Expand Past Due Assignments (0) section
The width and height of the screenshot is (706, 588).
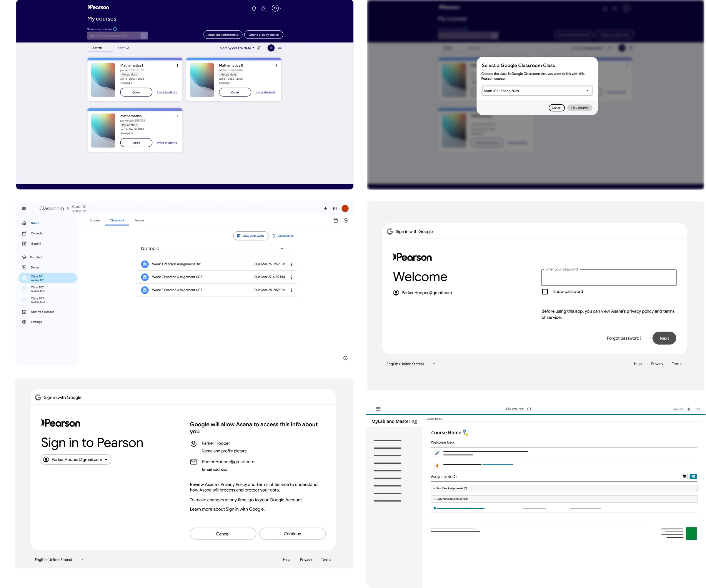[564, 488]
